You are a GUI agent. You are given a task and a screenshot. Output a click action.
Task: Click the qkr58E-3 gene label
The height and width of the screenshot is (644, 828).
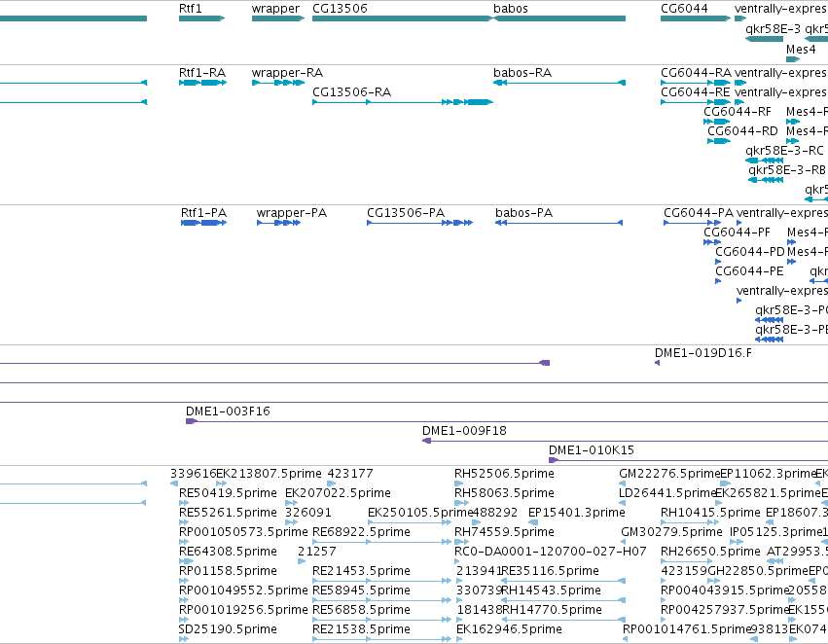coord(773,29)
